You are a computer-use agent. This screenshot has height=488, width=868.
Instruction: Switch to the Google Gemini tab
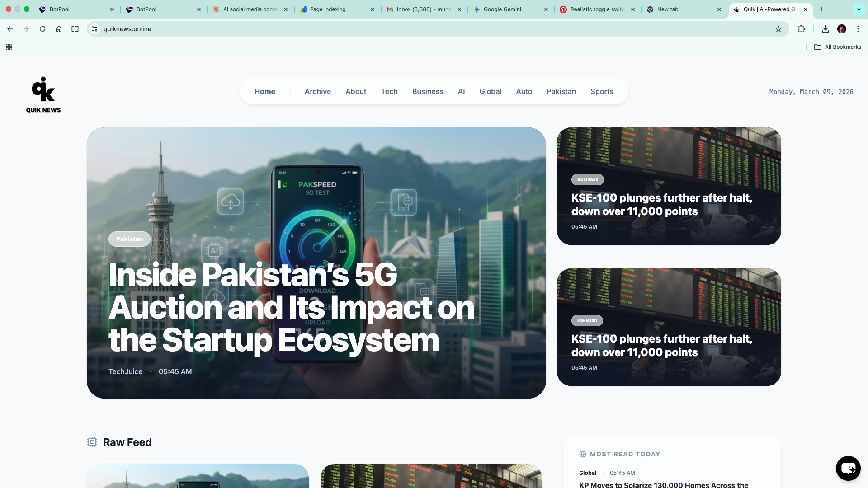coord(502,9)
